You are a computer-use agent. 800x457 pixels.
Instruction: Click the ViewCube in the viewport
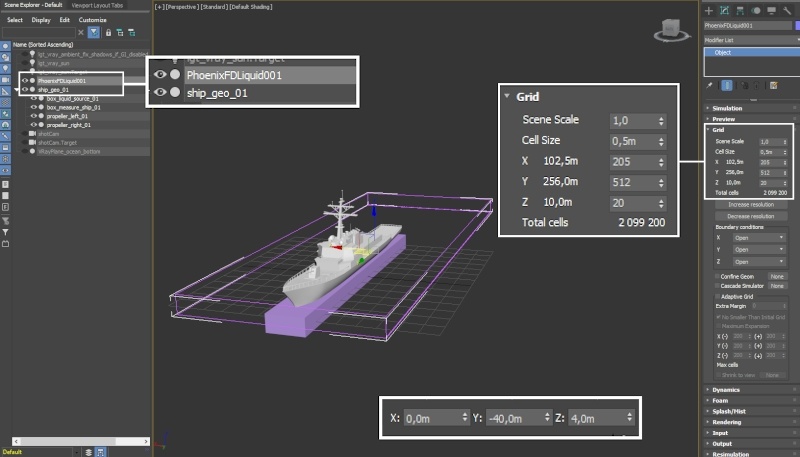(671, 30)
